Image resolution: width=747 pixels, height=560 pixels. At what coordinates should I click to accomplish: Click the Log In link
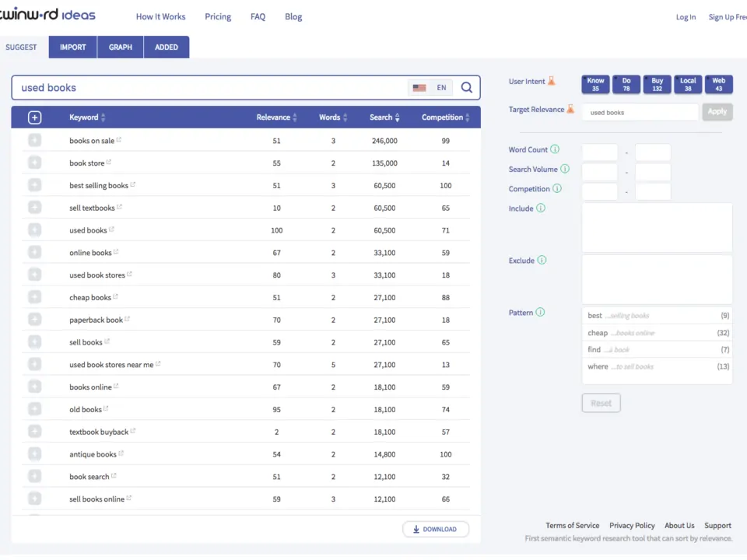coord(686,17)
